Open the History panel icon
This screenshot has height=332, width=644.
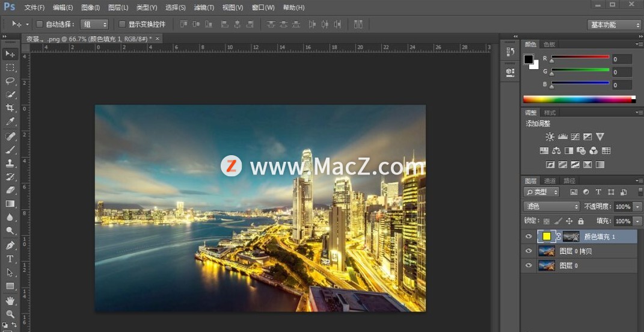coord(510,52)
